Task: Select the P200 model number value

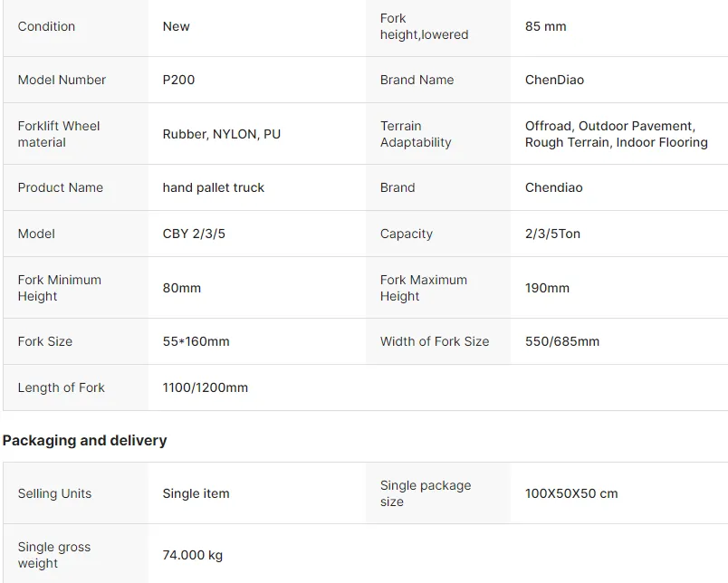Action: point(178,80)
